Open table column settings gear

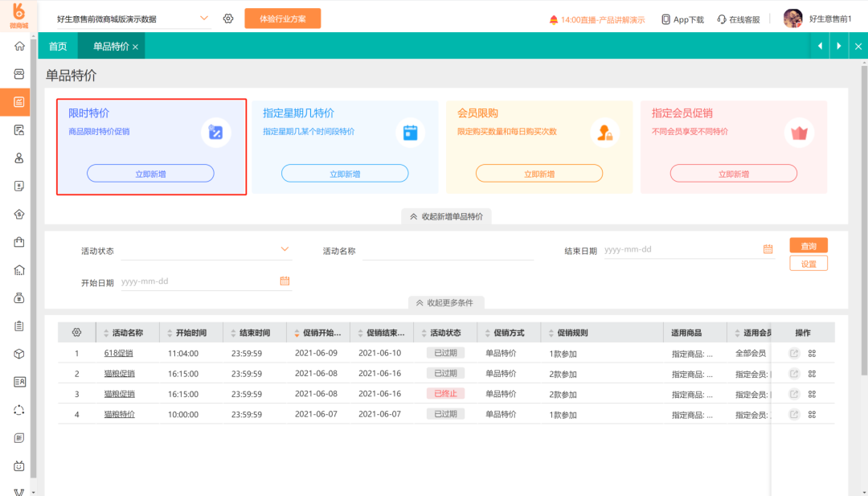(x=76, y=332)
